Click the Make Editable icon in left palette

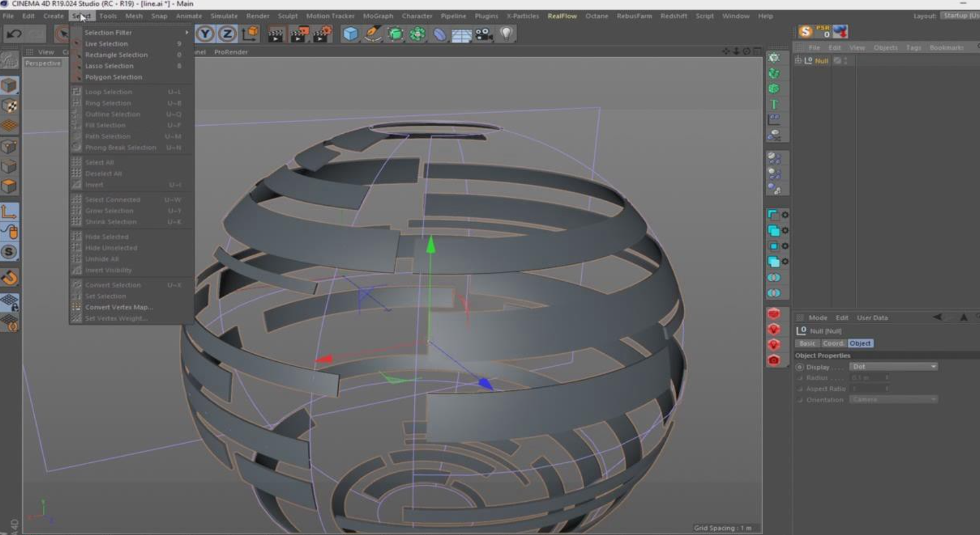point(9,59)
